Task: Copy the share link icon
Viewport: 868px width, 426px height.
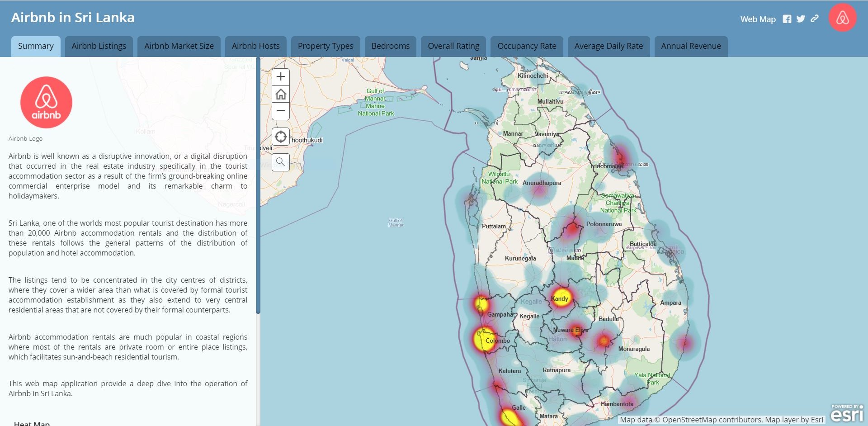Action: (x=815, y=19)
